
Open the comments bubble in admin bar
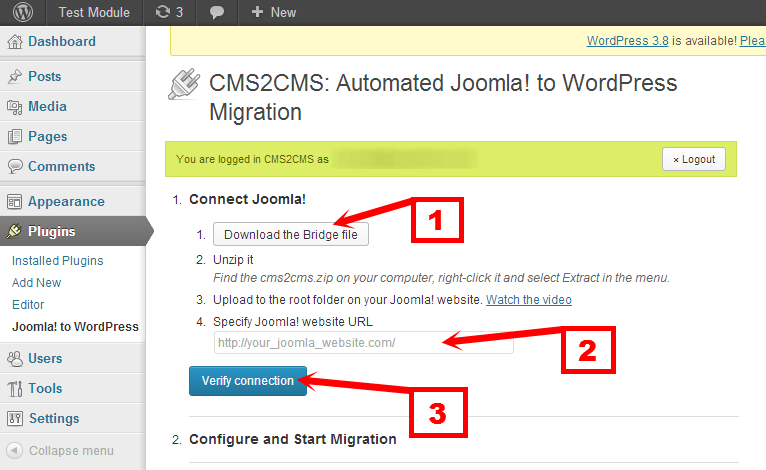217,12
